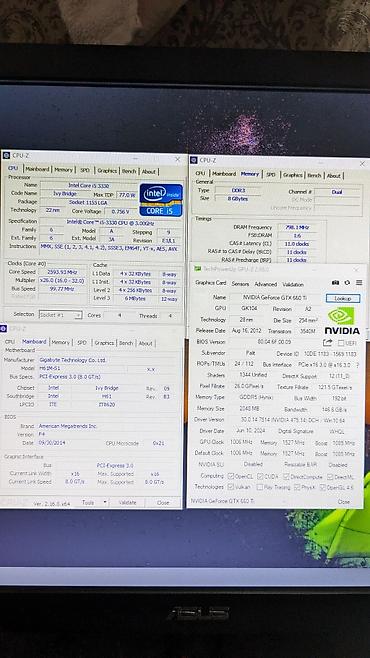Close the CPU-Z CPU tab window
370x658 pixels.
[x=177, y=159]
